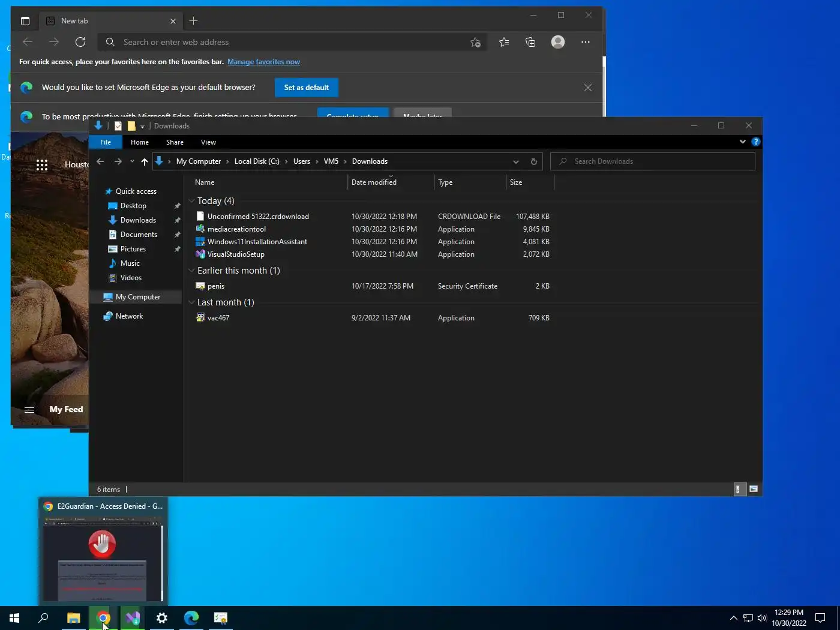Open a new tab with plus icon
The image size is (840, 630).
(x=193, y=21)
